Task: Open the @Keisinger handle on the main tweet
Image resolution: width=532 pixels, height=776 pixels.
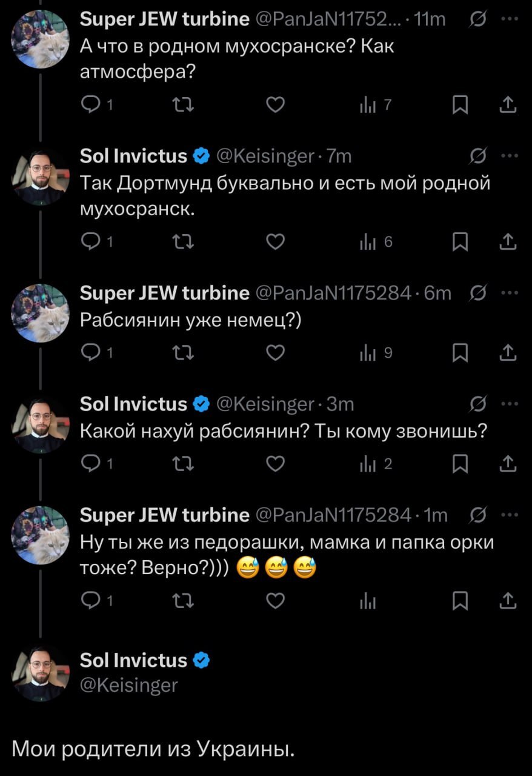Action: pos(128,685)
